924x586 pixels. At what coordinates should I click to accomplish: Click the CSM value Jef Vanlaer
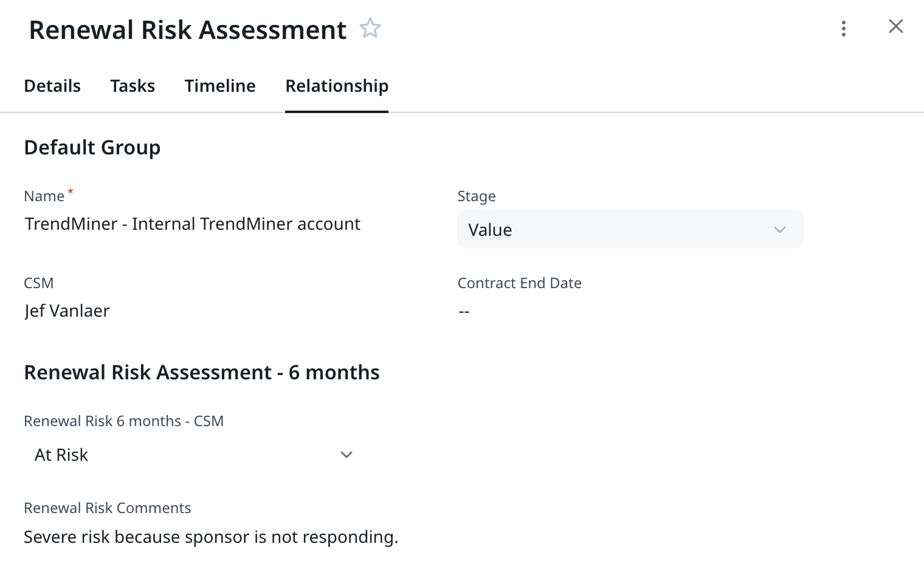point(67,311)
